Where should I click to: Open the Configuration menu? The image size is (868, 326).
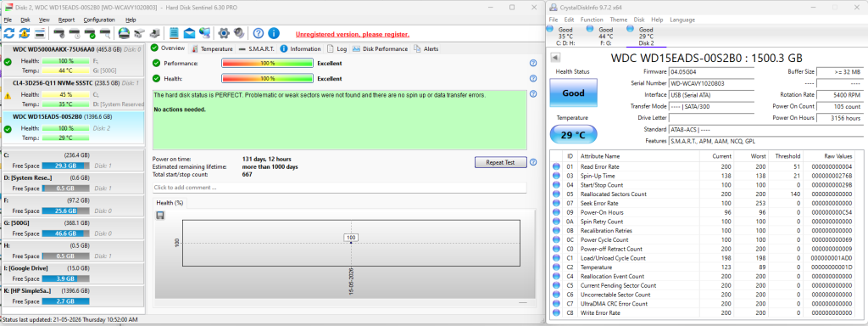pyautogui.click(x=99, y=20)
